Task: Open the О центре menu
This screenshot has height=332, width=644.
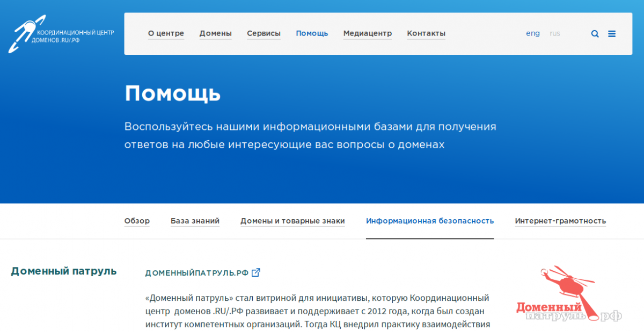Action: tap(166, 33)
